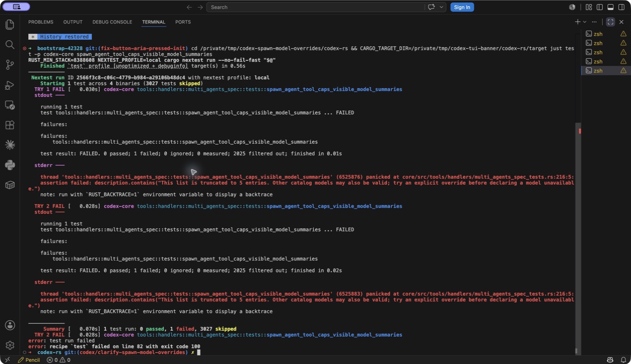Toggle maximized panel size
Screen dimensions: 631x364
[x=611, y=22]
